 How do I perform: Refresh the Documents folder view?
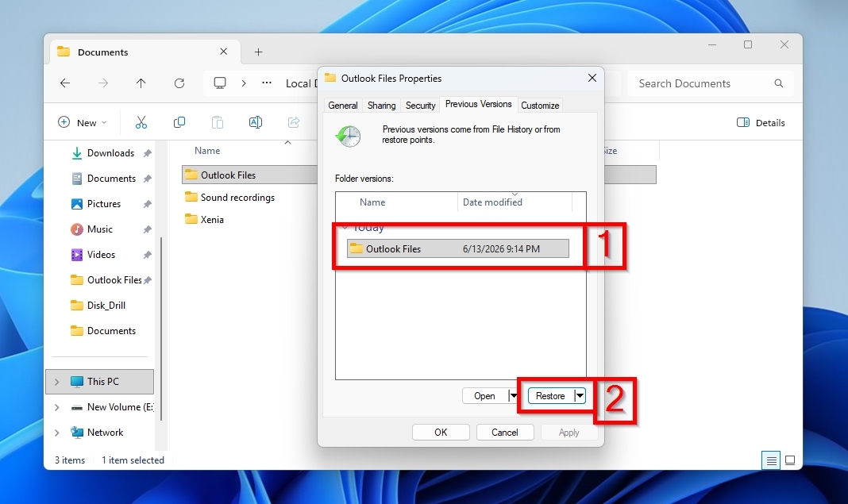click(x=179, y=83)
